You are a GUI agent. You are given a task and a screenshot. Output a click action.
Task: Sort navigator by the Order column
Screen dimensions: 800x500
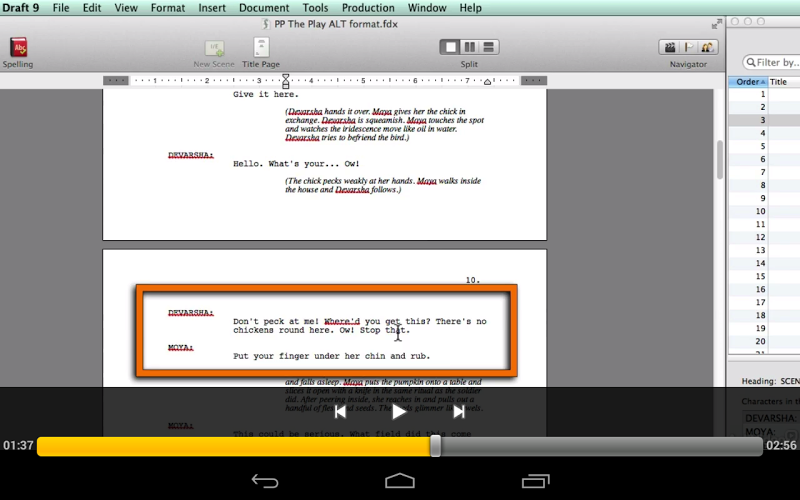(x=748, y=82)
